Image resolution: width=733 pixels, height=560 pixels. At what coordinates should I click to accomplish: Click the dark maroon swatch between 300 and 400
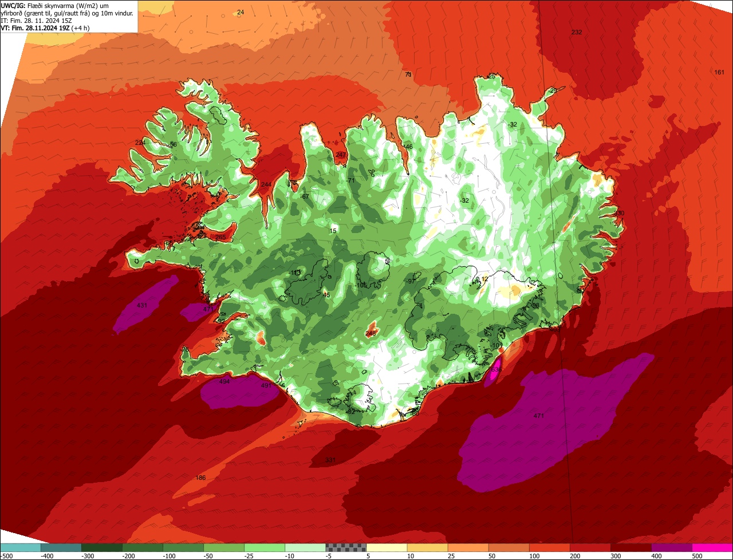[630, 547]
